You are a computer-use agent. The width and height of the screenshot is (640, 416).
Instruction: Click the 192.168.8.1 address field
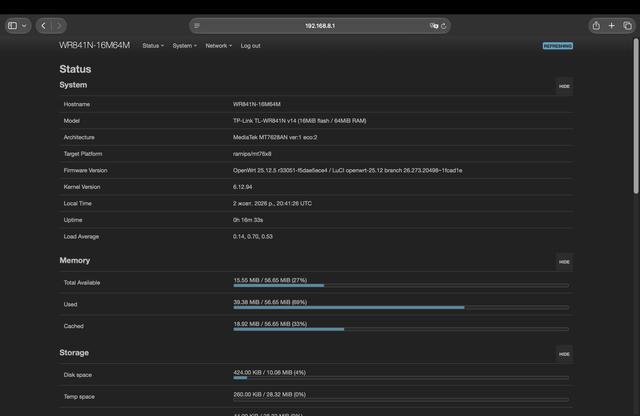pyautogui.click(x=320, y=26)
